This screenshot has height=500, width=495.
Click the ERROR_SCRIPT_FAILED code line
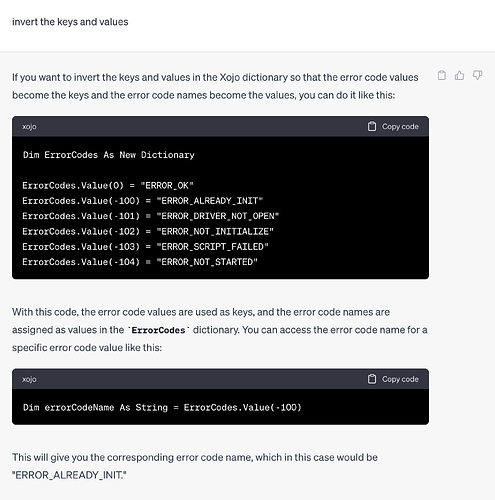click(145, 247)
